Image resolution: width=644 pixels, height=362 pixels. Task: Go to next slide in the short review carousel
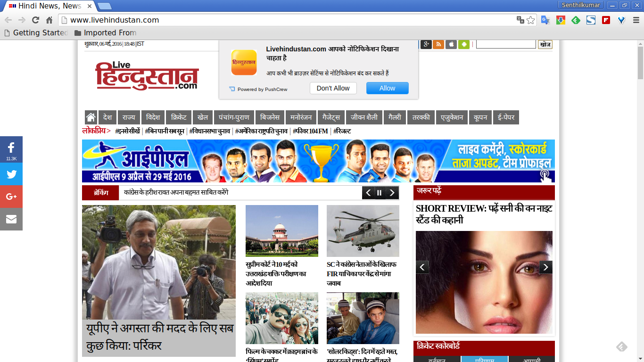click(546, 267)
